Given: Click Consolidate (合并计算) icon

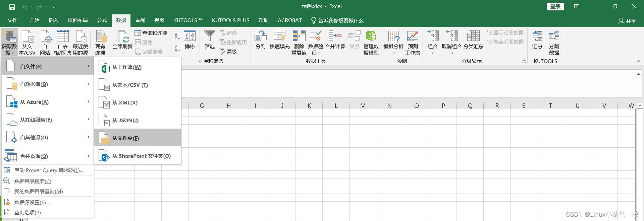Looking at the screenshot, I should coord(335,40).
